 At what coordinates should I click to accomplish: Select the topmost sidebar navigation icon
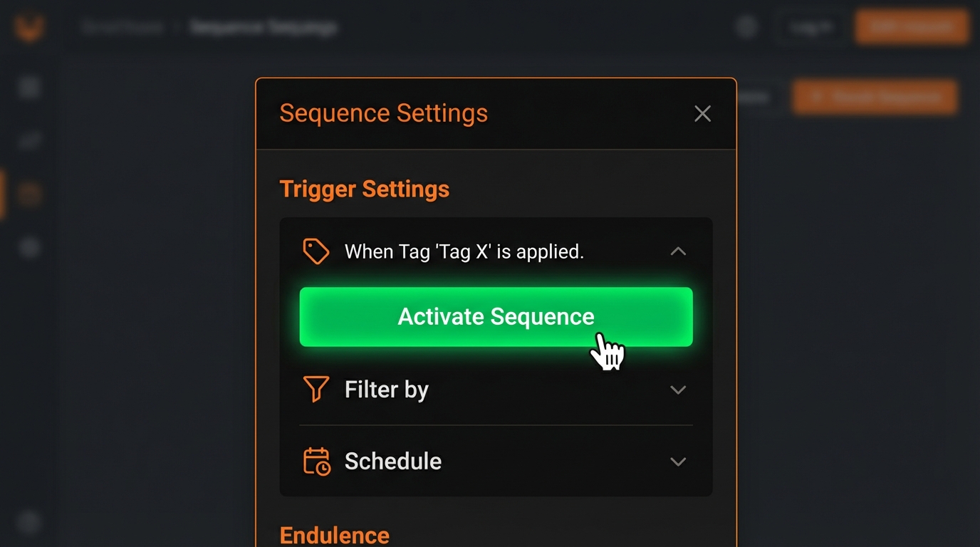point(28,86)
